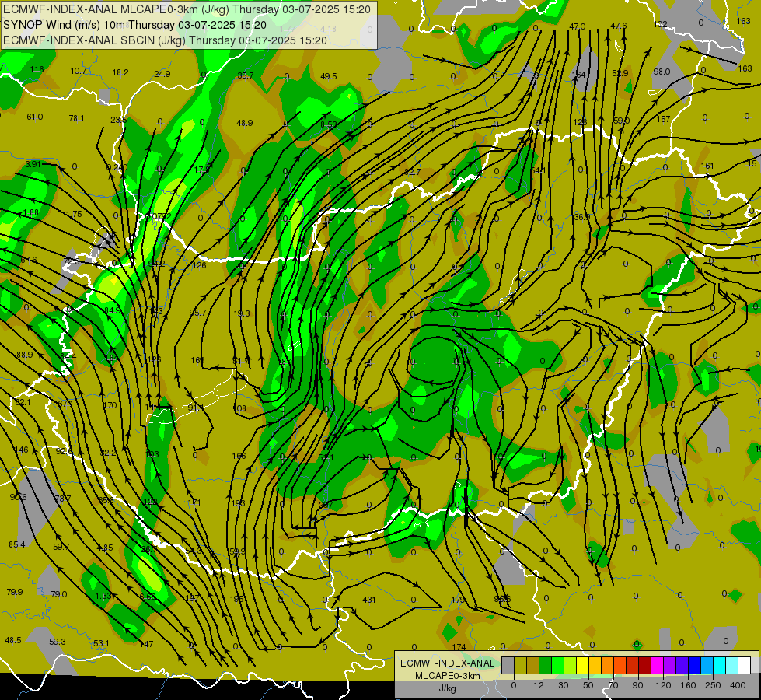This screenshot has height=700, width=761.
Task: Click the map value 62.1
Action: coord(23,402)
